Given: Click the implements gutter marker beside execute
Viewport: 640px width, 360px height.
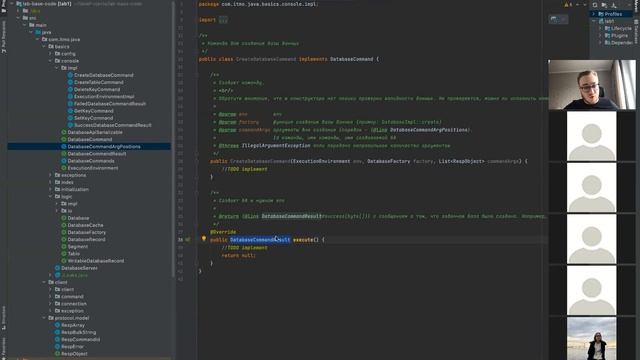Looking at the screenshot, I should click(x=188, y=240).
